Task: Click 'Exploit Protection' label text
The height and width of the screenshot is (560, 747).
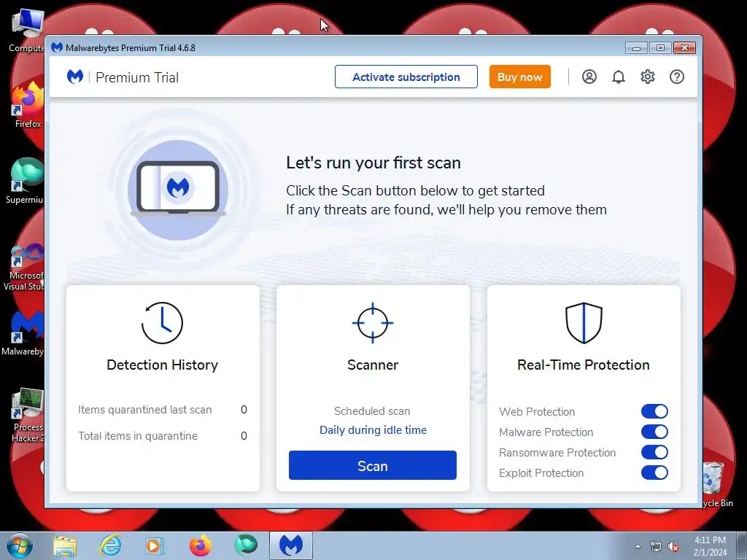Action: [541, 472]
